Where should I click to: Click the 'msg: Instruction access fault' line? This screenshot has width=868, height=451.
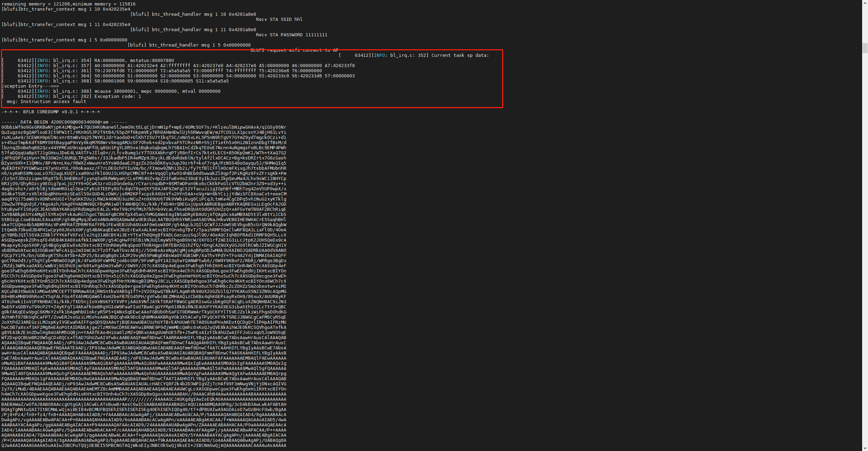tap(46, 102)
